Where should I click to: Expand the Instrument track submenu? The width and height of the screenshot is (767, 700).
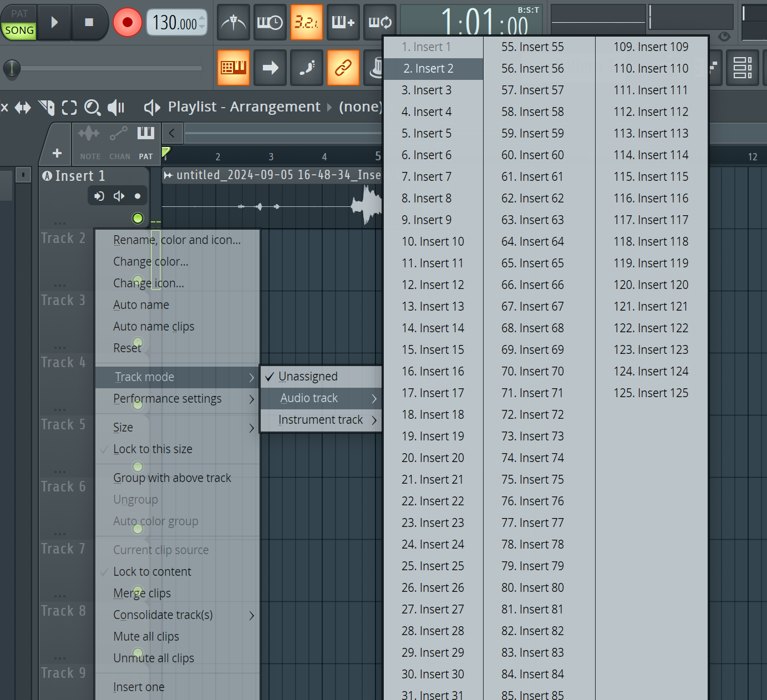pyautogui.click(x=320, y=419)
